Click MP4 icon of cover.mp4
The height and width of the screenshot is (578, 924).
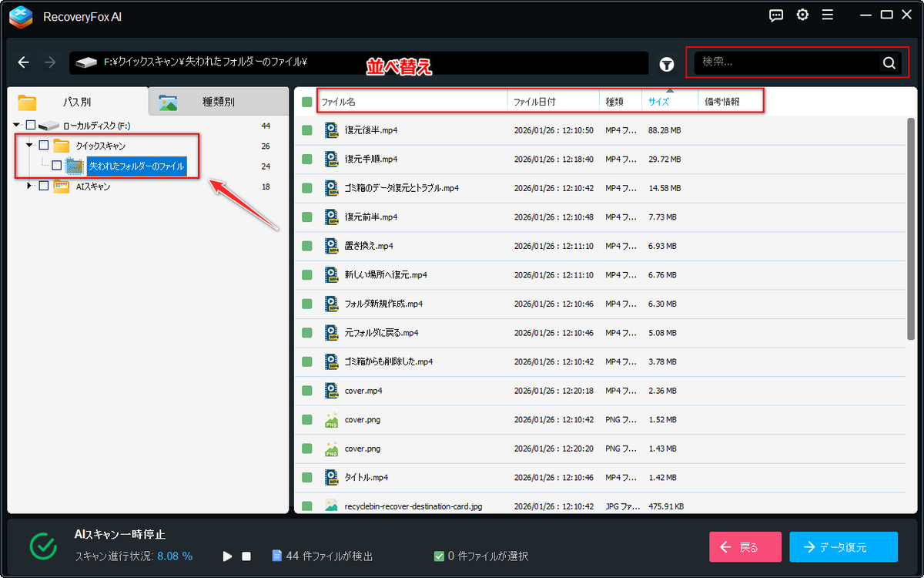331,391
